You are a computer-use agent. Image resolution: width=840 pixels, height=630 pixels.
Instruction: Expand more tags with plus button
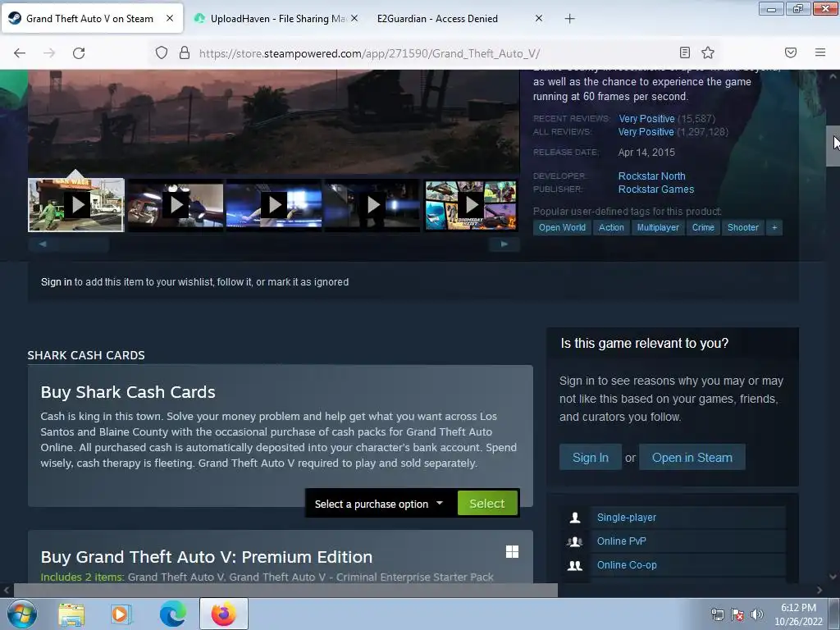coord(774,228)
